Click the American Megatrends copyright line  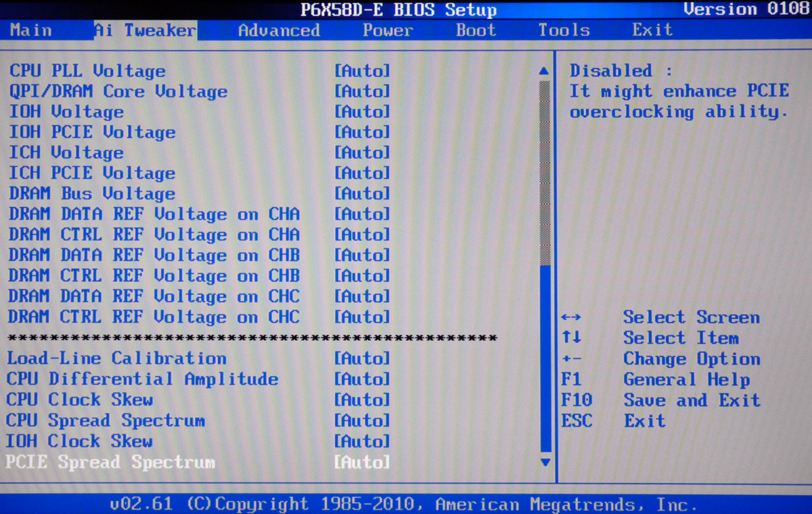pyautogui.click(x=403, y=505)
